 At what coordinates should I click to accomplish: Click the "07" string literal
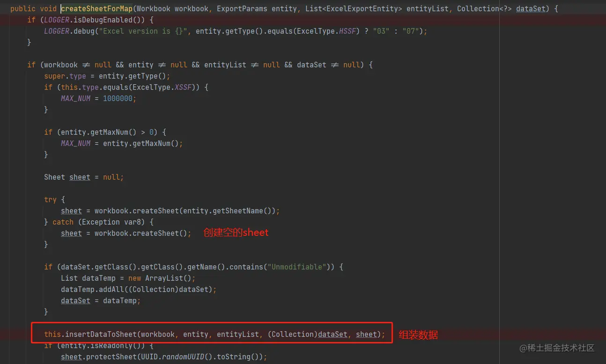(411, 31)
